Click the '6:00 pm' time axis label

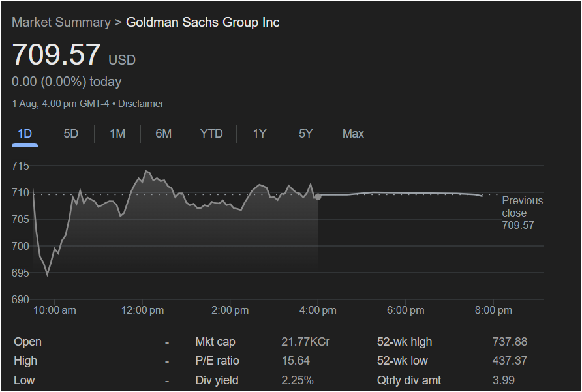pos(406,310)
